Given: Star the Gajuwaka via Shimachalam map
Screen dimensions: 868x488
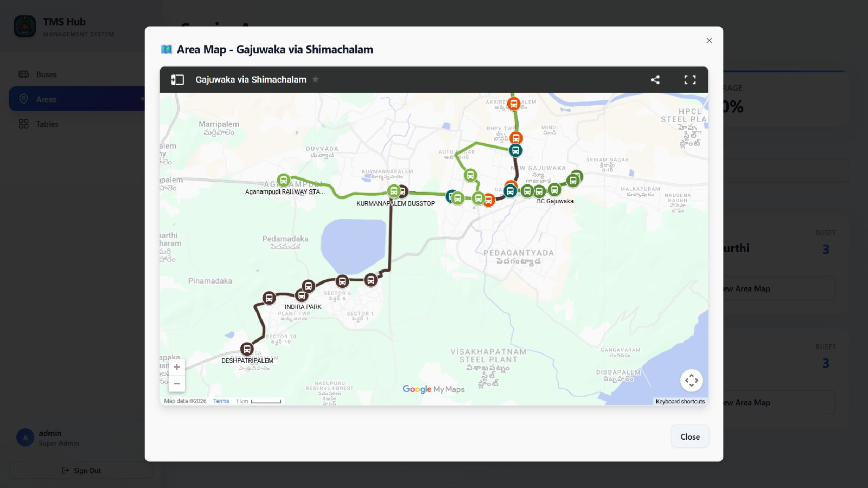Looking at the screenshot, I should (315, 79).
